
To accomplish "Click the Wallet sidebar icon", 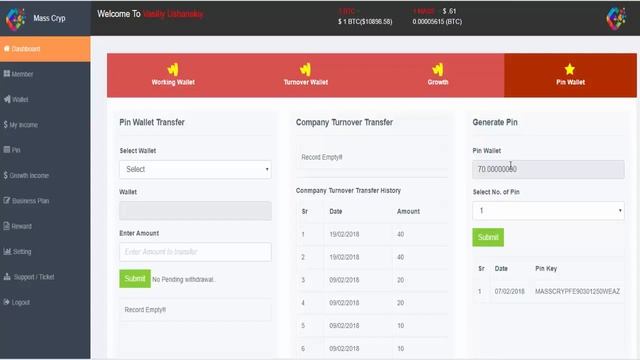I will (x=7, y=99).
